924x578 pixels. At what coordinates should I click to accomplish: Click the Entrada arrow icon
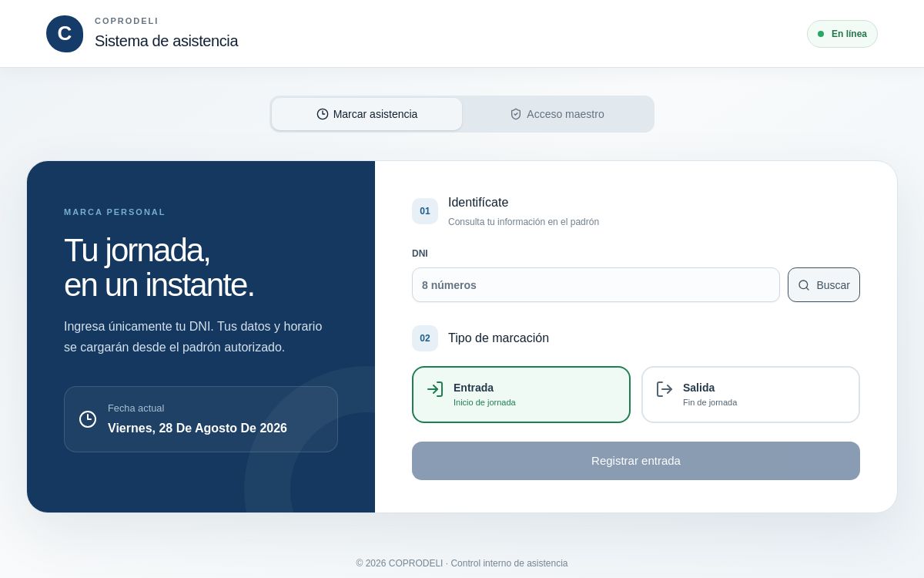[435, 389]
